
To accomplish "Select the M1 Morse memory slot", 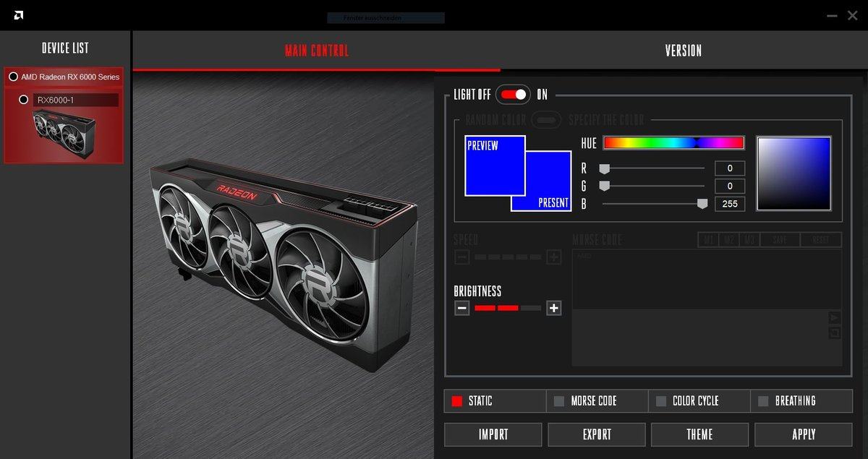I will (709, 240).
